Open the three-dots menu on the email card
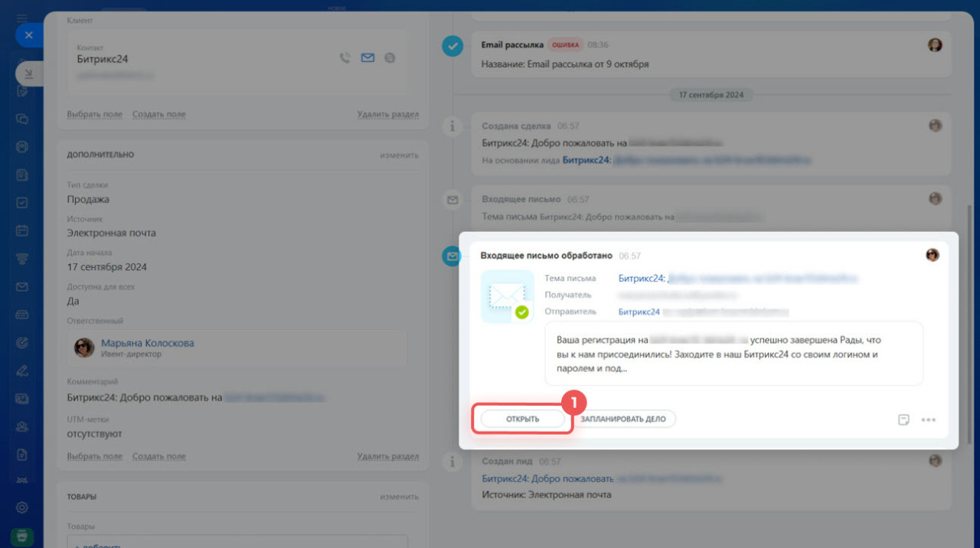The height and width of the screenshot is (548, 980). coord(929,419)
